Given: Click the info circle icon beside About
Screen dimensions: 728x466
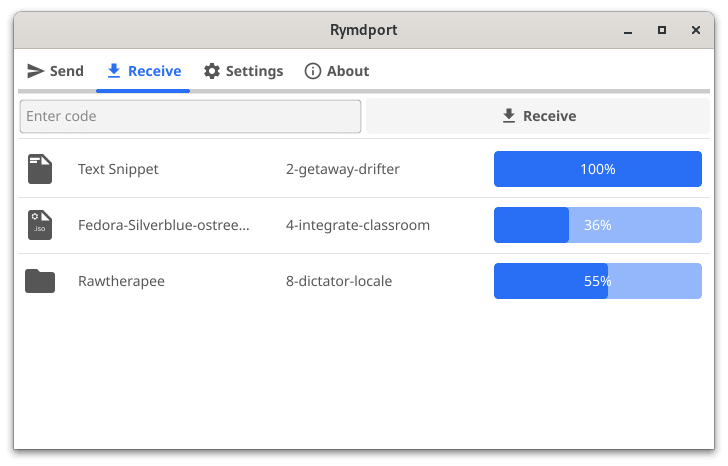Looking at the screenshot, I should (x=313, y=71).
